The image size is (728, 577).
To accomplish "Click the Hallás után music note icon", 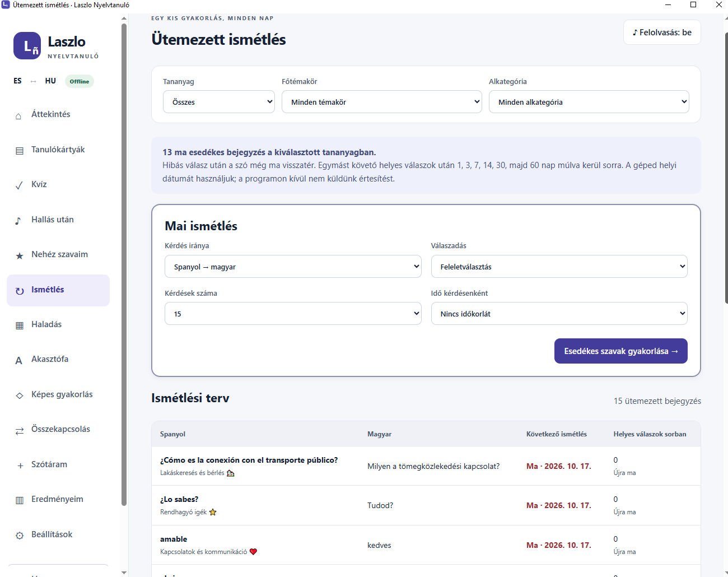I will pyautogui.click(x=19, y=221).
